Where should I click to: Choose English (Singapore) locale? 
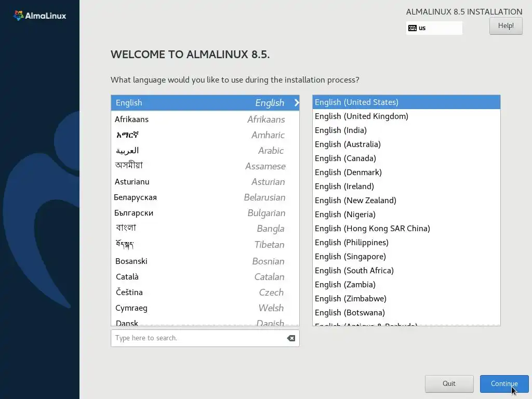pyautogui.click(x=406, y=257)
